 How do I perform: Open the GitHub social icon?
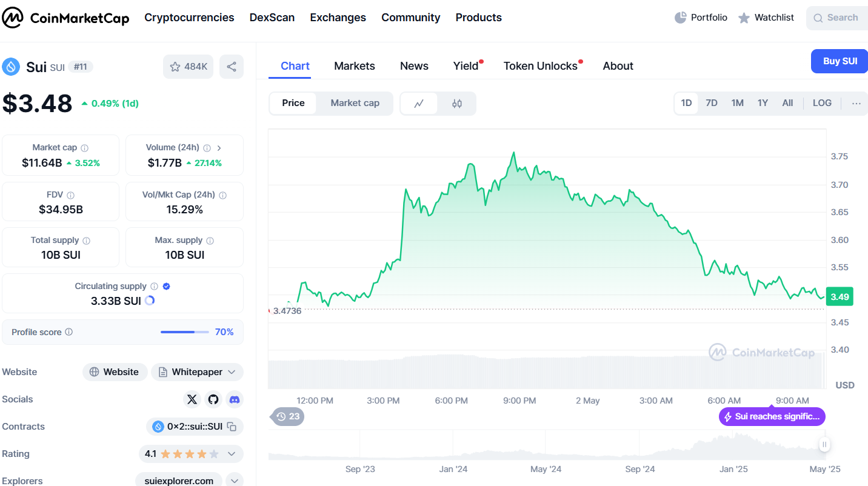(213, 399)
